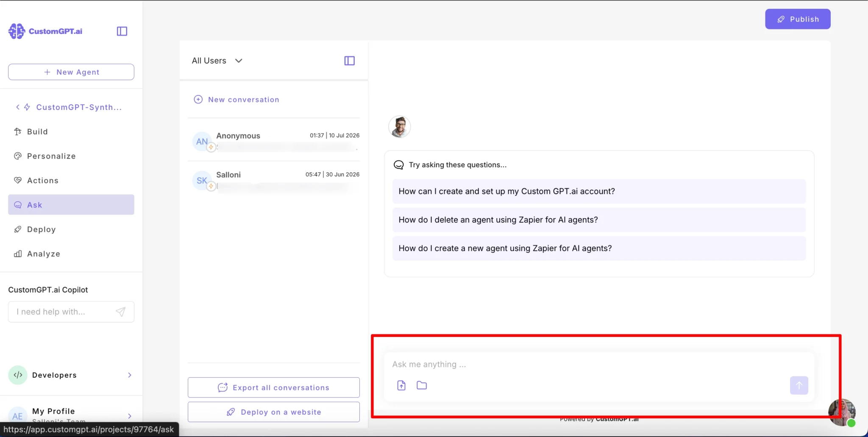Screen dimensions: 868x437
Task: Click the 01:37 | 10 Jul 2026 timestamp
Action: coord(334,135)
